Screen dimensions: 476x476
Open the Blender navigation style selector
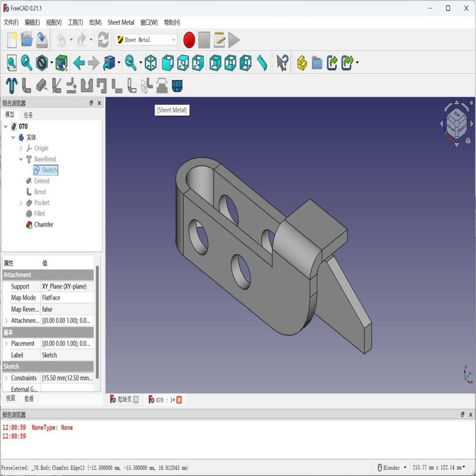tap(390, 467)
